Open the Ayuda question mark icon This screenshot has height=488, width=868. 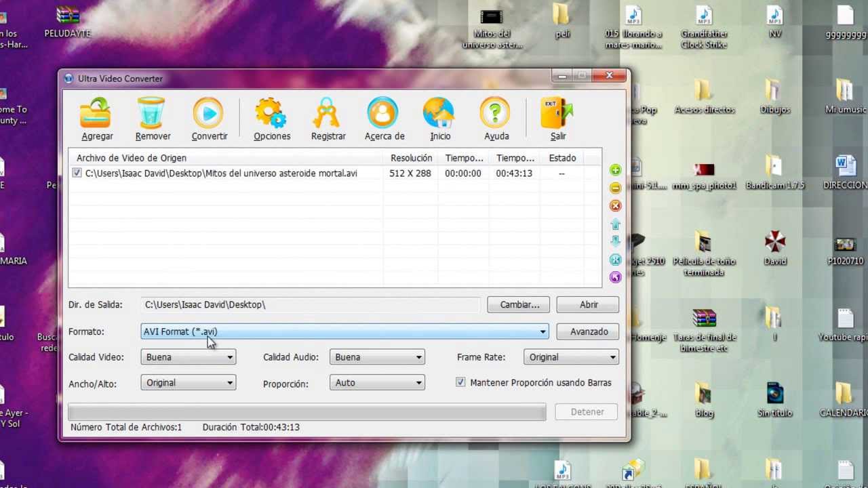click(x=495, y=113)
